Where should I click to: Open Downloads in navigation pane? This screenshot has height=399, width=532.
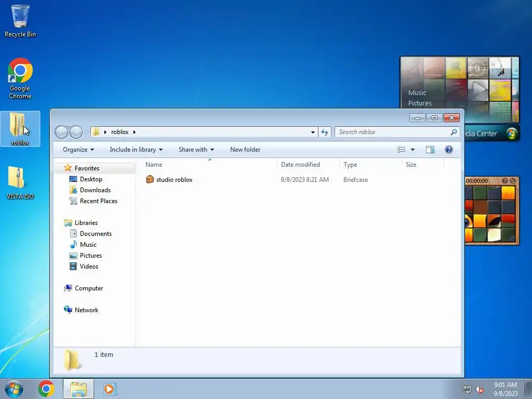click(x=95, y=190)
